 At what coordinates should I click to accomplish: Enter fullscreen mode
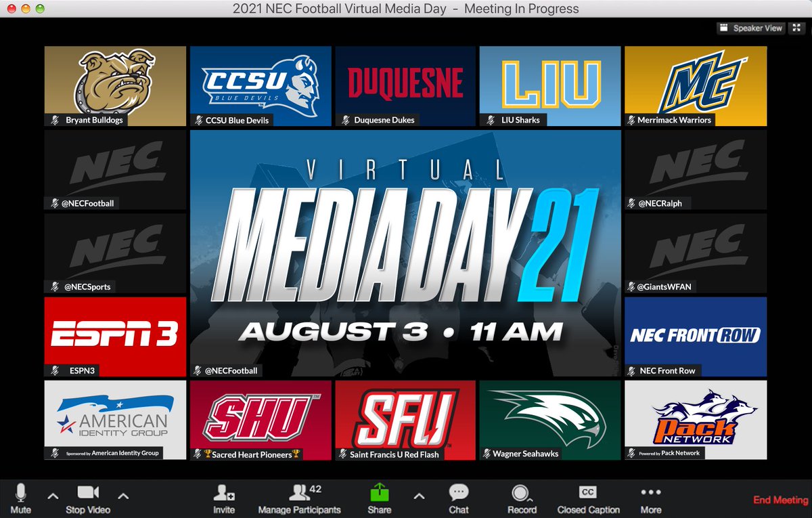tap(796, 28)
